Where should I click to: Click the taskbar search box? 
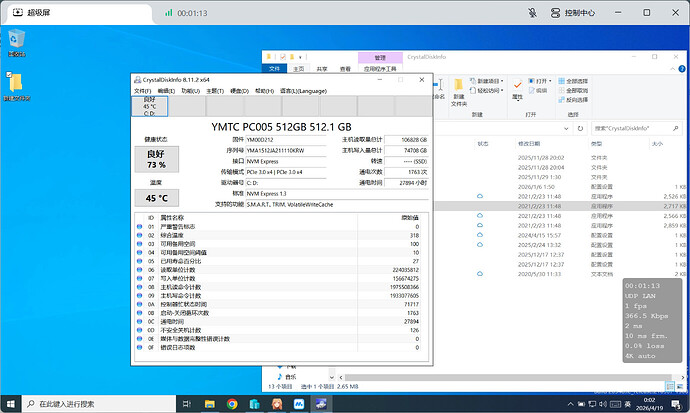99,404
